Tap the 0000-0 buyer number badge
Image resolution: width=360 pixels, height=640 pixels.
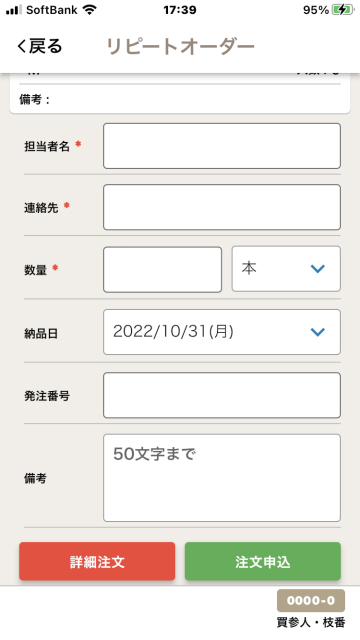tap(311, 600)
